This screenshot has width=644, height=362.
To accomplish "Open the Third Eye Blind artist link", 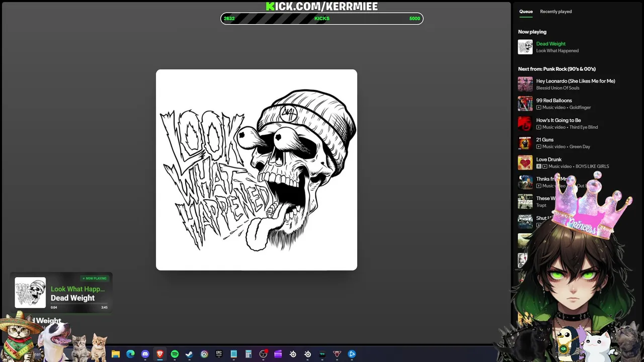I will pos(584,127).
